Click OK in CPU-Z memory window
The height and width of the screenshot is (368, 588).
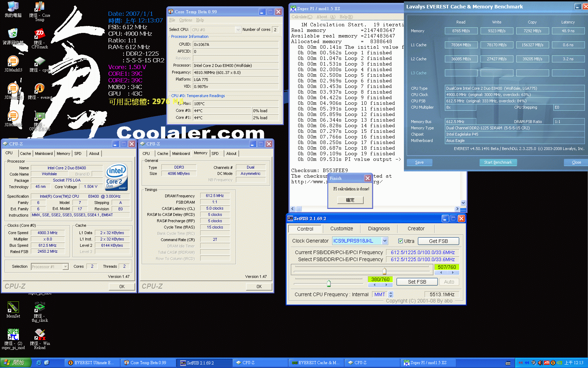coord(259,286)
